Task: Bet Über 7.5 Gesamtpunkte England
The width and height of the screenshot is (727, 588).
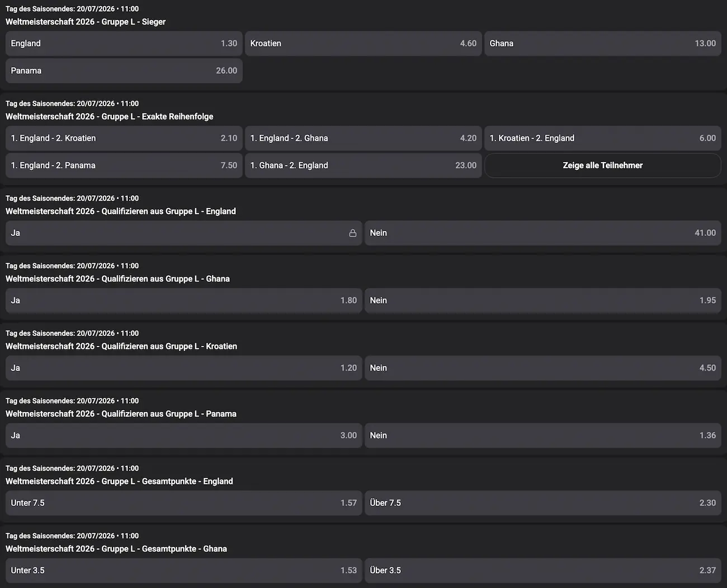Action: pos(543,503)
